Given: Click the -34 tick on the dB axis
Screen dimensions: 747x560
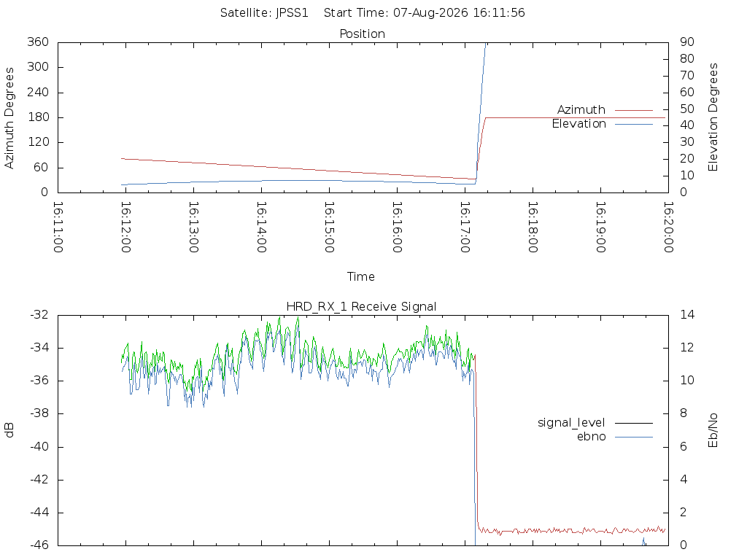Looking at the screenshot, I should coord(39,348).
